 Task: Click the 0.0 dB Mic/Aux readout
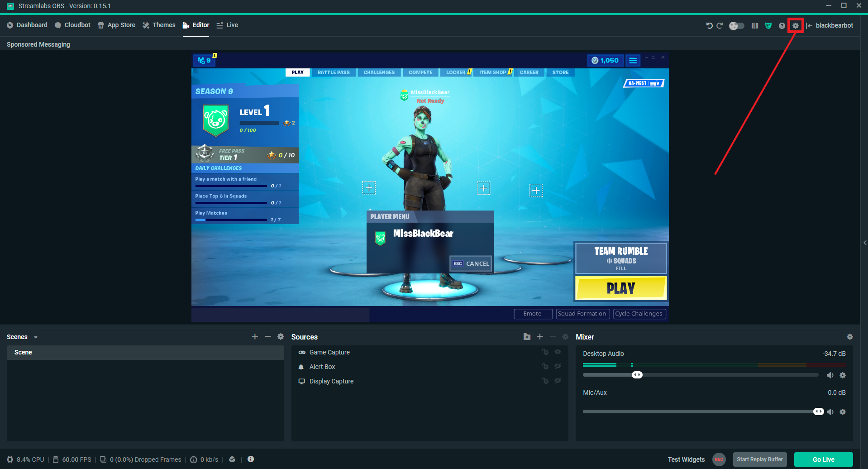[837, 392]
